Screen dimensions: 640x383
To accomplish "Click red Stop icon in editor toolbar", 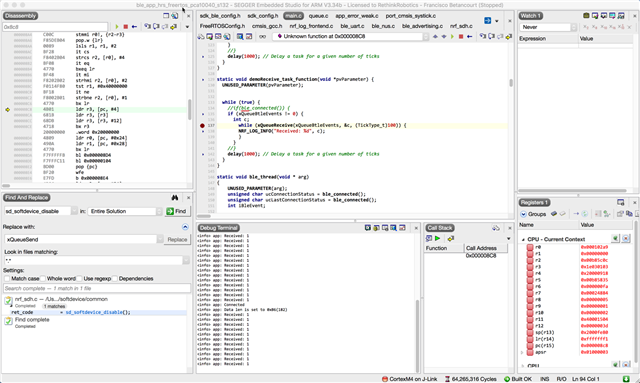I will (x=461, y=37).
